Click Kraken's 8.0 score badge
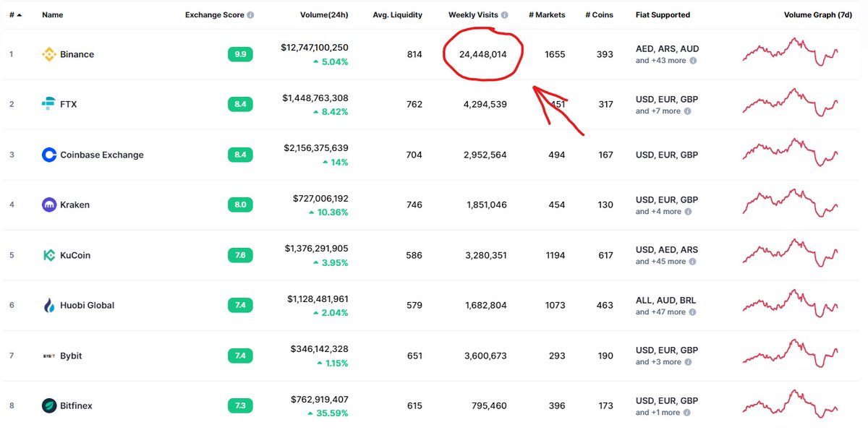 [x=240, y=205]
